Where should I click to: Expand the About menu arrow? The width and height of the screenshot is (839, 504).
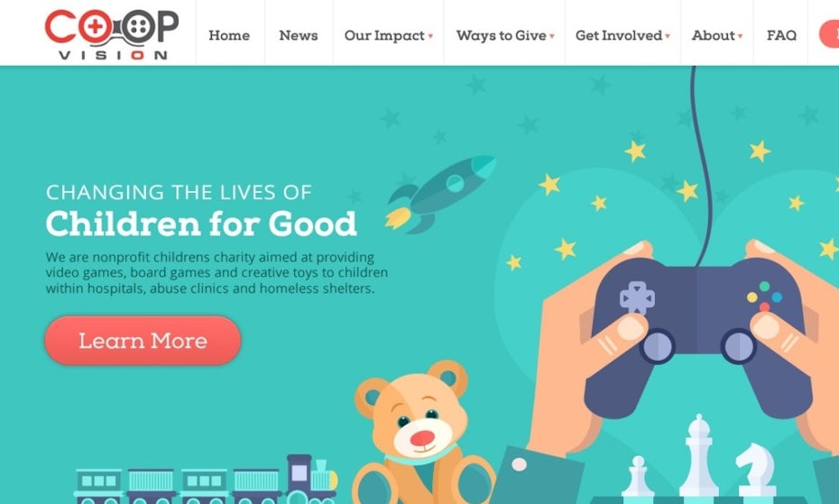click(740, 36)
